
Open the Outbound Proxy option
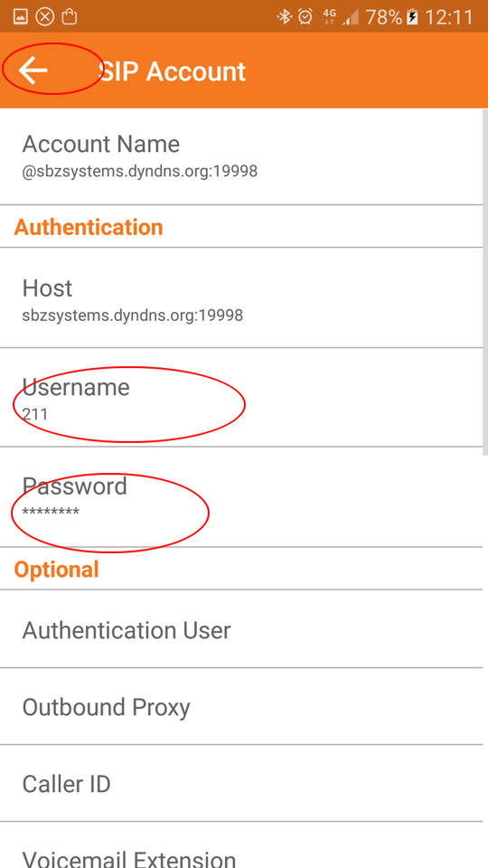(241, 706)
